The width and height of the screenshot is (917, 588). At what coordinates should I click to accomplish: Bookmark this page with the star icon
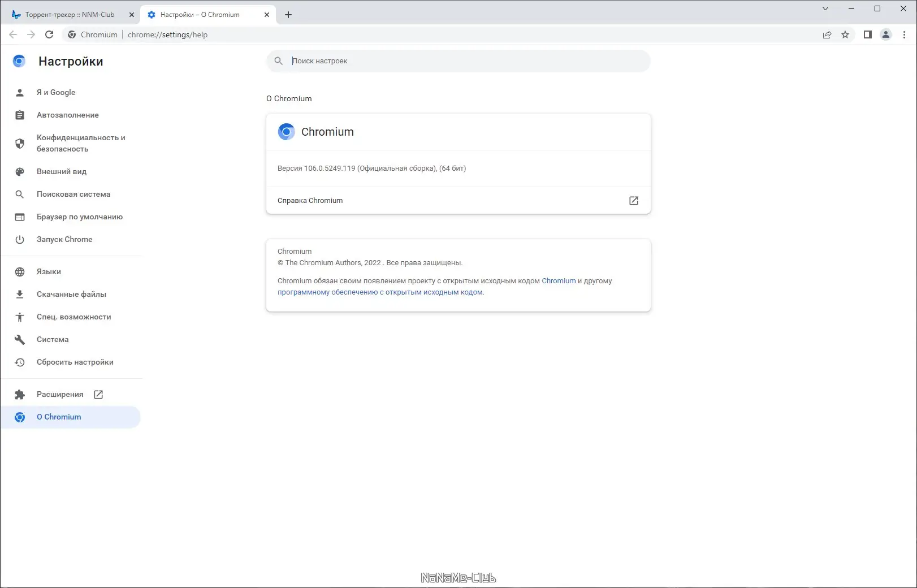845,34
